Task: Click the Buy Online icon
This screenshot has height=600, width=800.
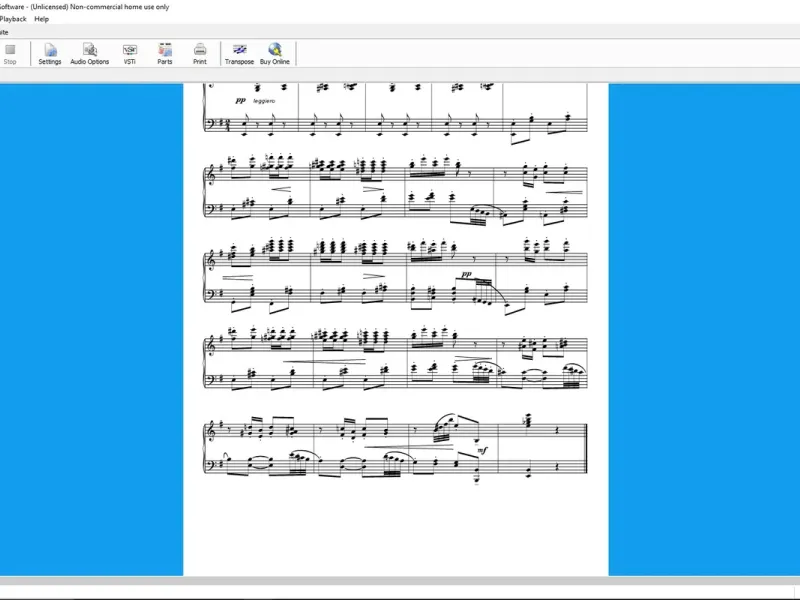Action: [274, 54]
